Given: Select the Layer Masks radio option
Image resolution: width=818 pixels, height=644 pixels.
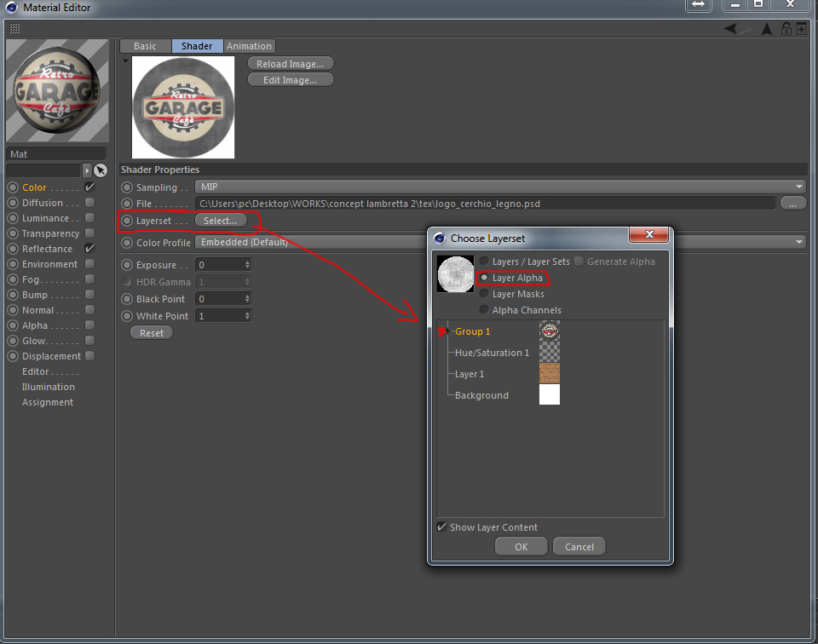Looking at the screenshot, I should (x=484, y=294).
